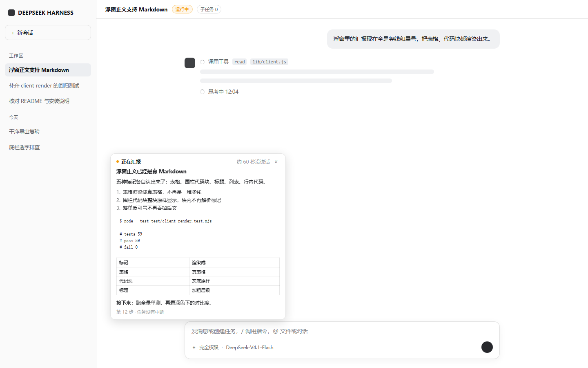This screenshot has height=368, width=588.
Task: Click the assistant avatar icon
Action: 190,63
